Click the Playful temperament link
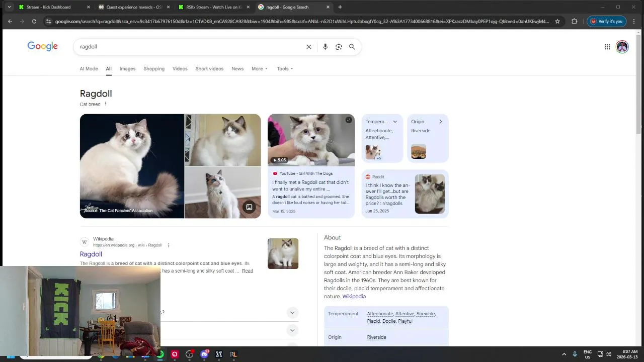The image size is (644, 362). coord(405,321)
